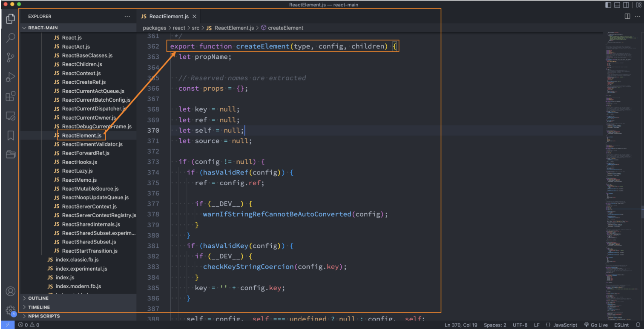This screenshot has height=329, width=644.
Task: Close the ReactElement.js editor tab
Action: [x=194, y=17]
